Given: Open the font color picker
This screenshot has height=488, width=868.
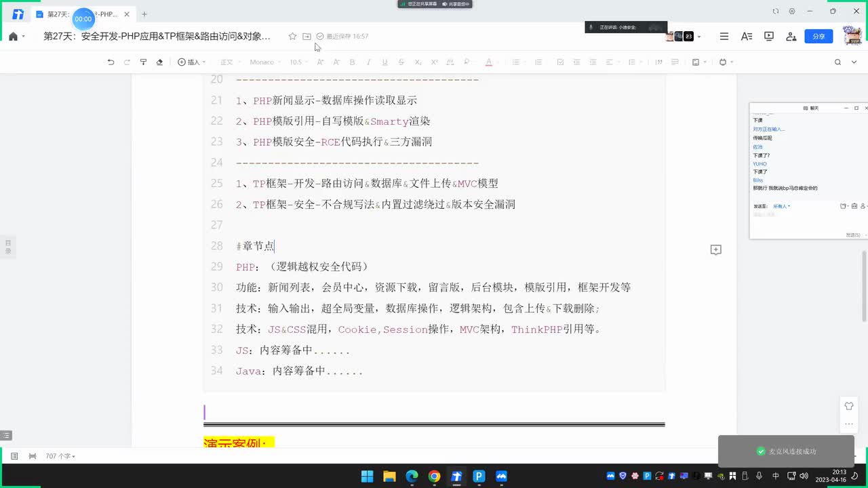Looking at the screenshot, I should coord(488,62).
